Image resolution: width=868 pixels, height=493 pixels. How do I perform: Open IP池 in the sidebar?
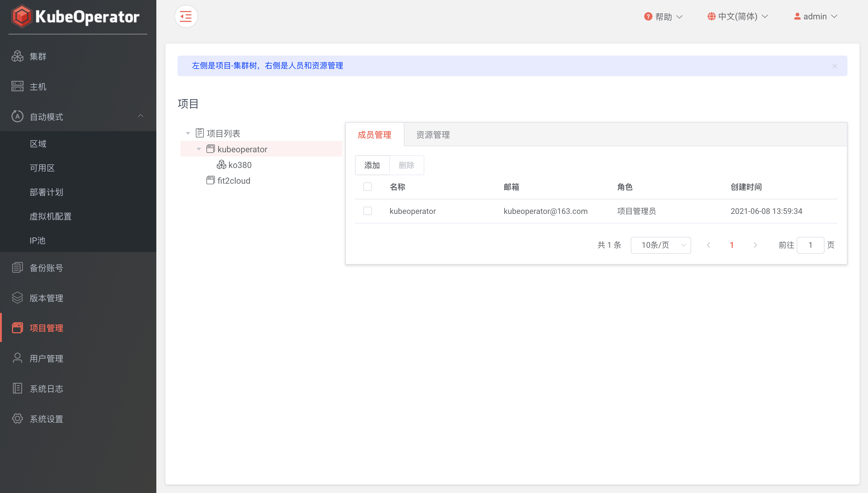pyautogui.click(x=78, y=240)
